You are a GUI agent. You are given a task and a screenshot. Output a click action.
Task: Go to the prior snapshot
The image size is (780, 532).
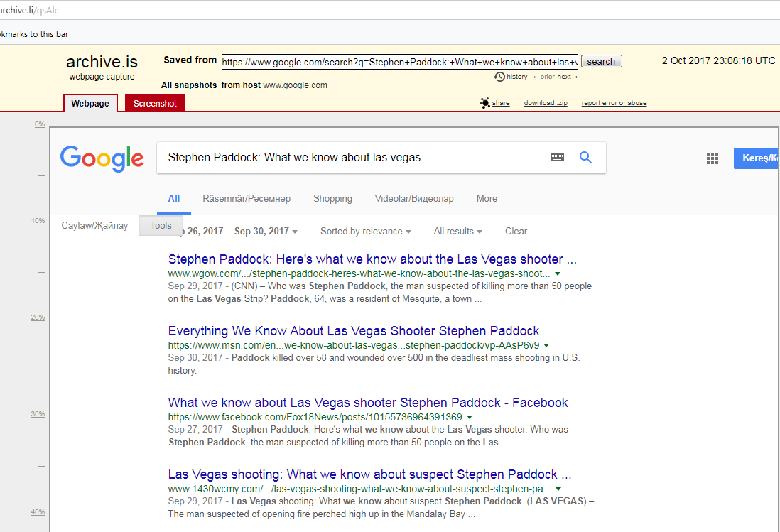[x=543, y=77]
